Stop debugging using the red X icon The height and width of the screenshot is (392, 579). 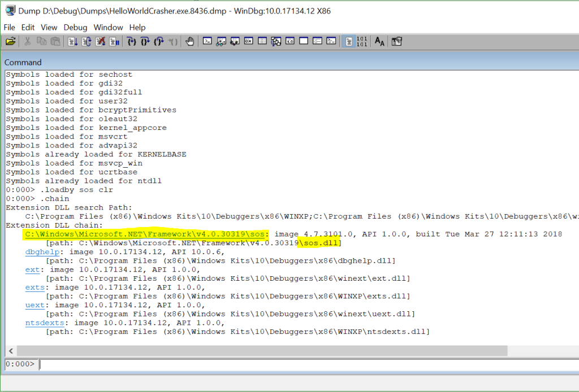[x=101, y=41]
